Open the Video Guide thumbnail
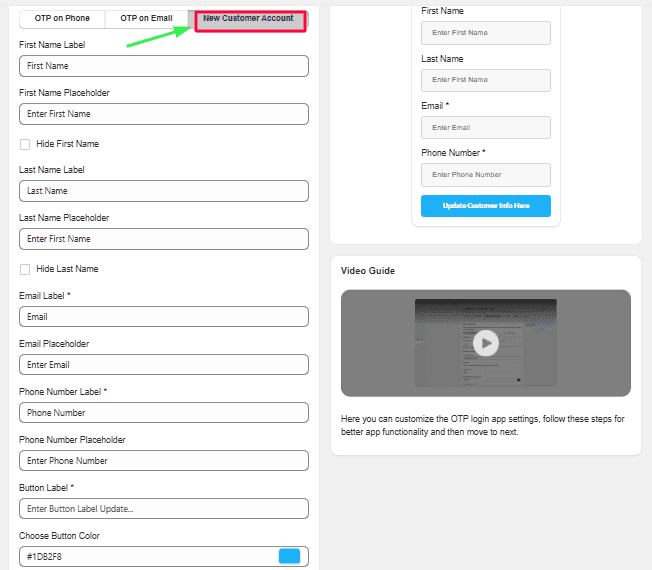Screen dimensions: 652x570 pyautogui.click(x=486, y=343)
